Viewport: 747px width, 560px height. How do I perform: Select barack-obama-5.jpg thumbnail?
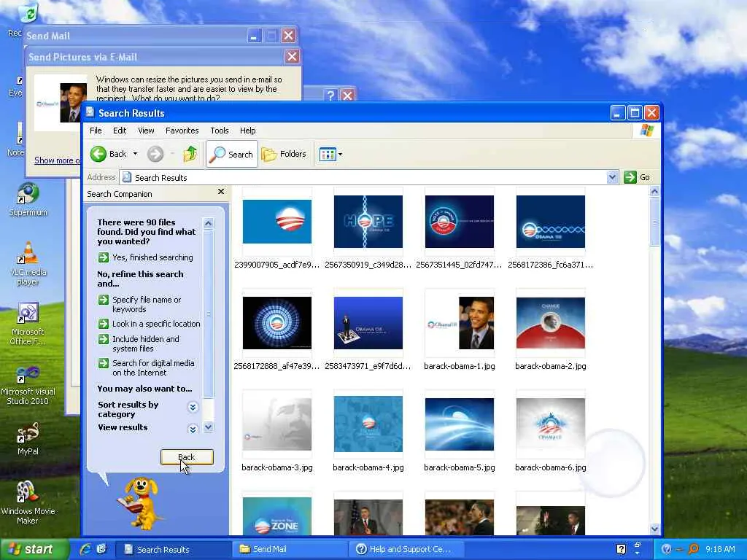460,424
